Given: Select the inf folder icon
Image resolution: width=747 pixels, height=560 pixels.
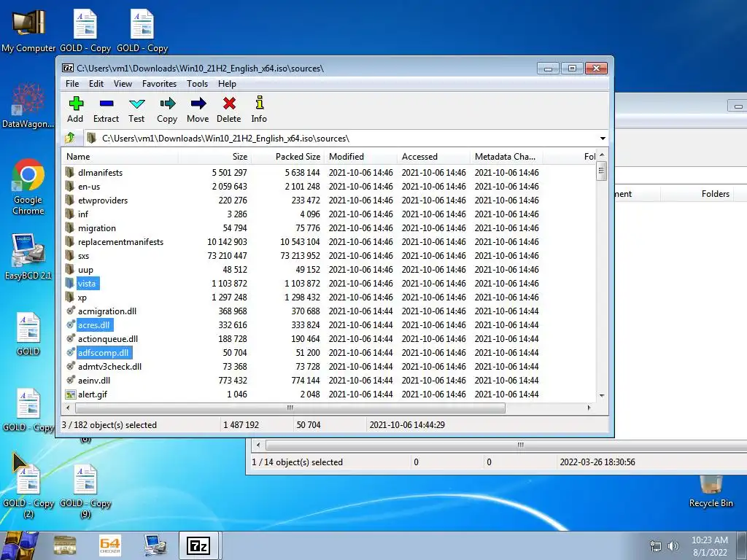Looking at the screenshot, I should (x=70, y=214).
